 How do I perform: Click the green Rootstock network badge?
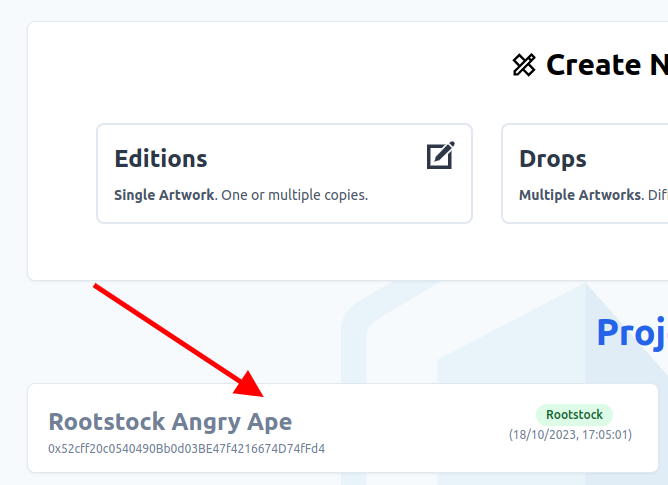pyautogui.click(x=574, y=415)
